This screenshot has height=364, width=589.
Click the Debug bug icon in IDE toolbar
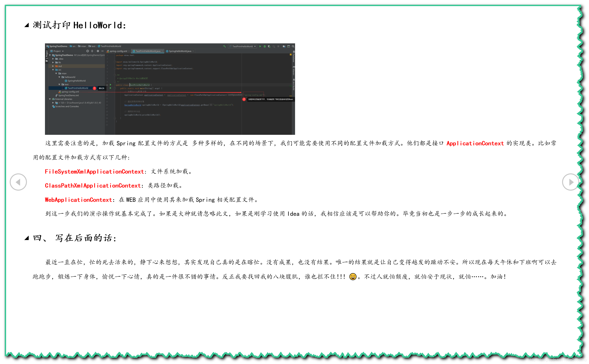point(265,46)
